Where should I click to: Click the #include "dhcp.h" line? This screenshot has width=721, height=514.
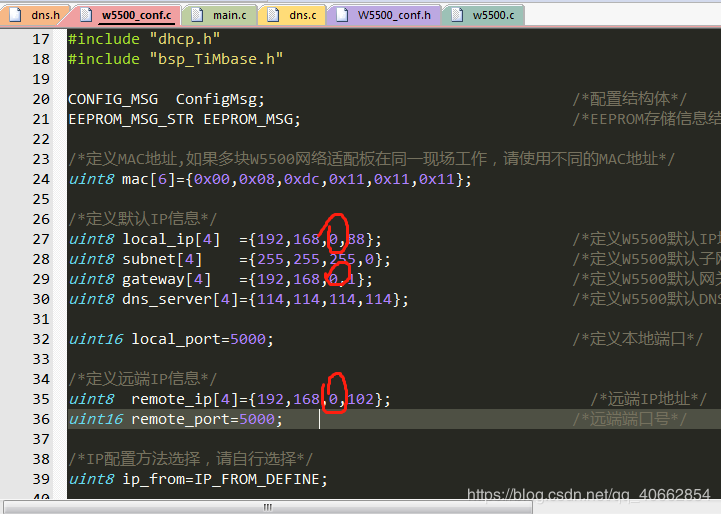(x=144, y=39)
